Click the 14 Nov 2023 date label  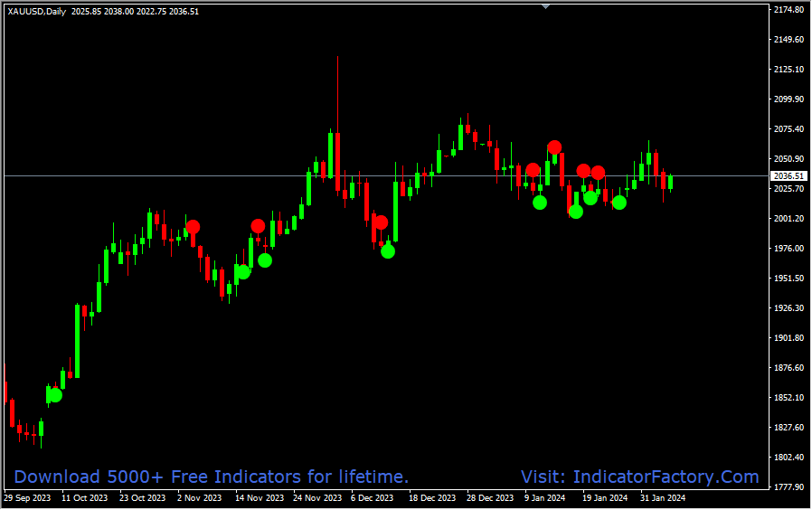pyautogui.click(x=260, y=498)
